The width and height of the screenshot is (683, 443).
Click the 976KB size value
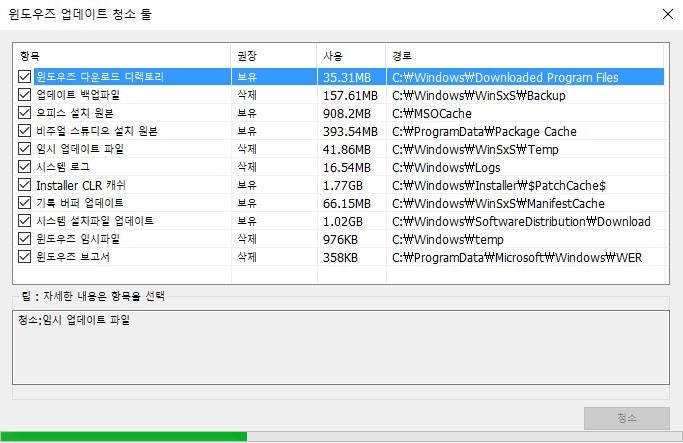pyautogui.click(x=340, y=240)
